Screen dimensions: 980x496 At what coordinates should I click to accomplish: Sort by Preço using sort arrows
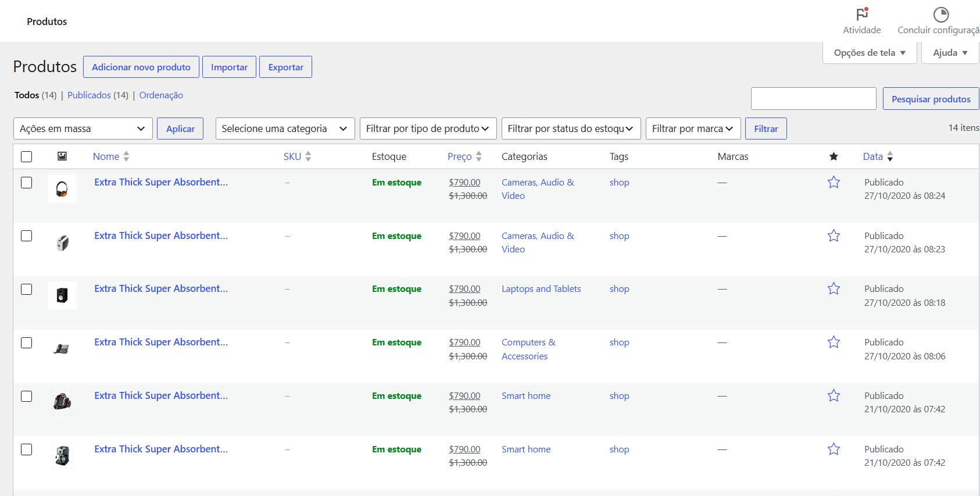[479, 156]
